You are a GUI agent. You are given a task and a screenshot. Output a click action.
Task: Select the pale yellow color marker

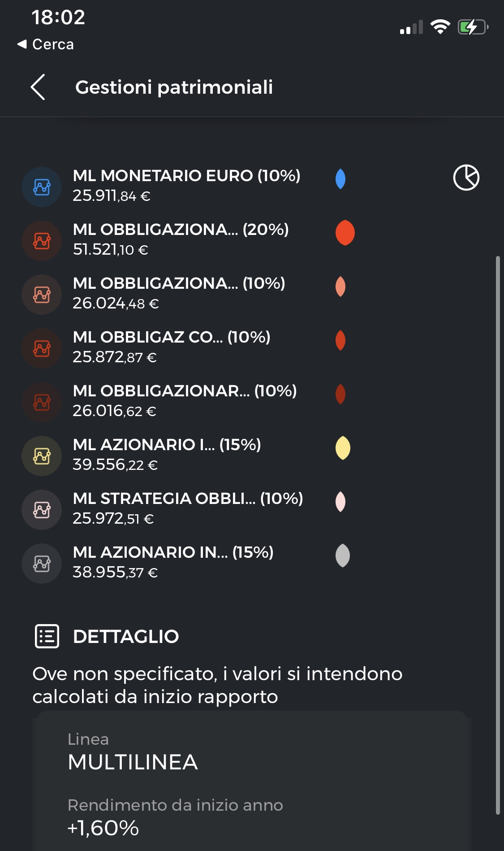coord(343,448)
